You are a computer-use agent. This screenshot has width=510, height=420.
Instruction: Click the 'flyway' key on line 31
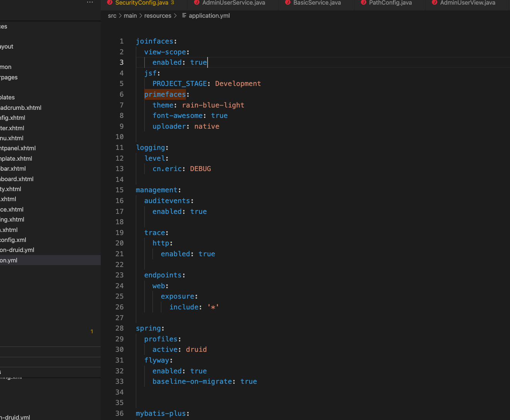point(157,360)
